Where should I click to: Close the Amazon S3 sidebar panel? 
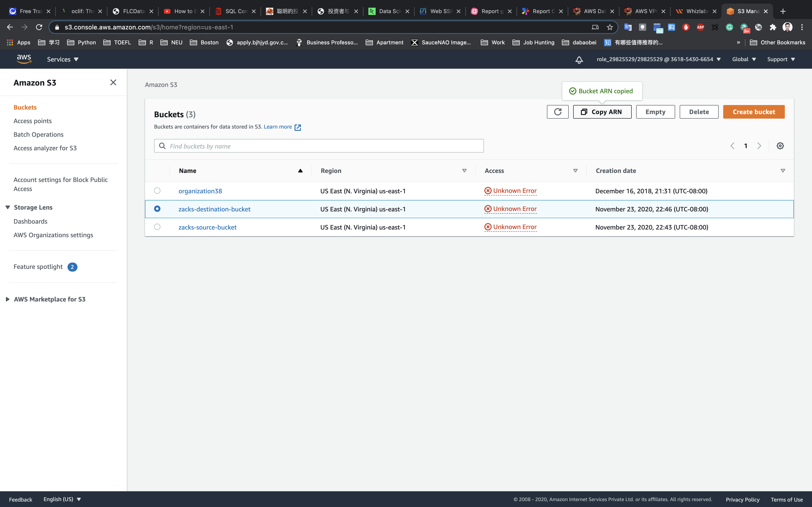pyautogui.click(x=113, y=82)
